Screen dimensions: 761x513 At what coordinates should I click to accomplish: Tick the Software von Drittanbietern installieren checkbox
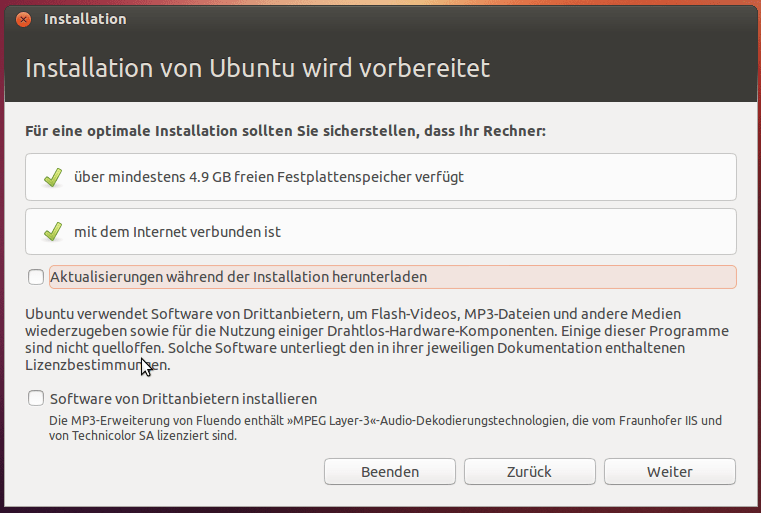click(x=36, y=398)
